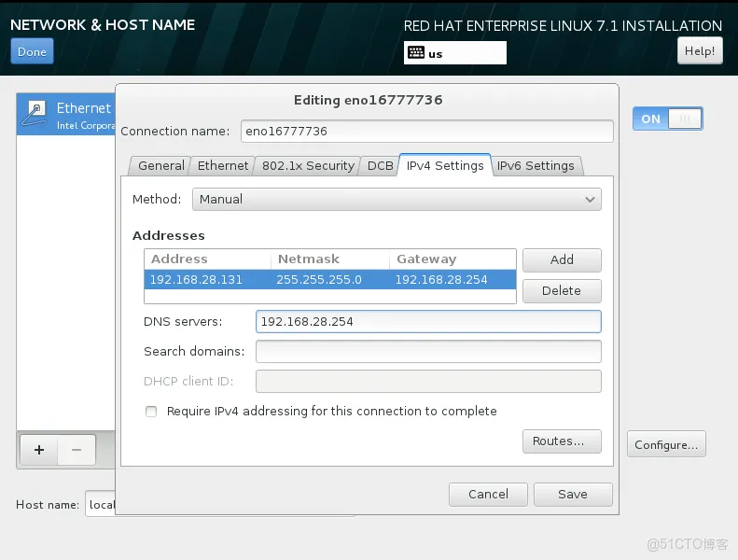738x560 pixels.
Task: Open the 802.1x Security tab
Action: (x=308, y=166)
